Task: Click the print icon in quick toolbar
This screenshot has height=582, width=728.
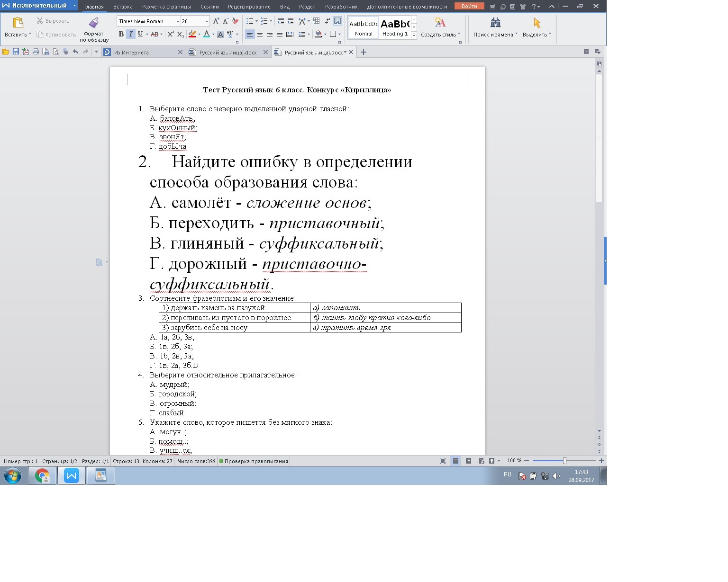Action: coord(36,52)
